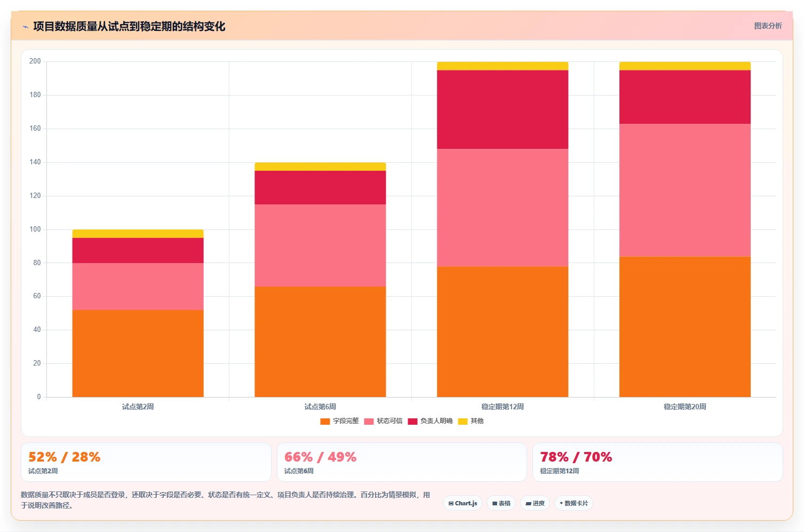Select the crimson segment of the 稳定期第12周 bar
The width and height of the screenshot is (804, 532).
[x=503, y=109]
